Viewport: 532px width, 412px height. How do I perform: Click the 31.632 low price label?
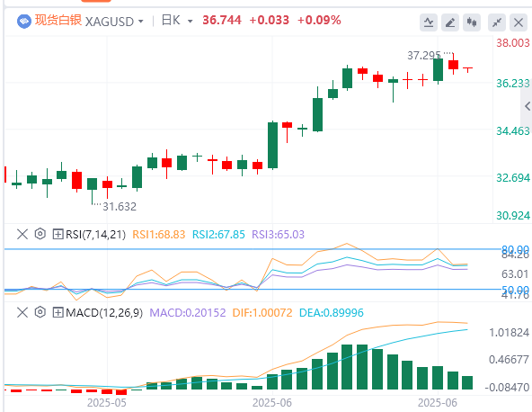coord(120,207)
